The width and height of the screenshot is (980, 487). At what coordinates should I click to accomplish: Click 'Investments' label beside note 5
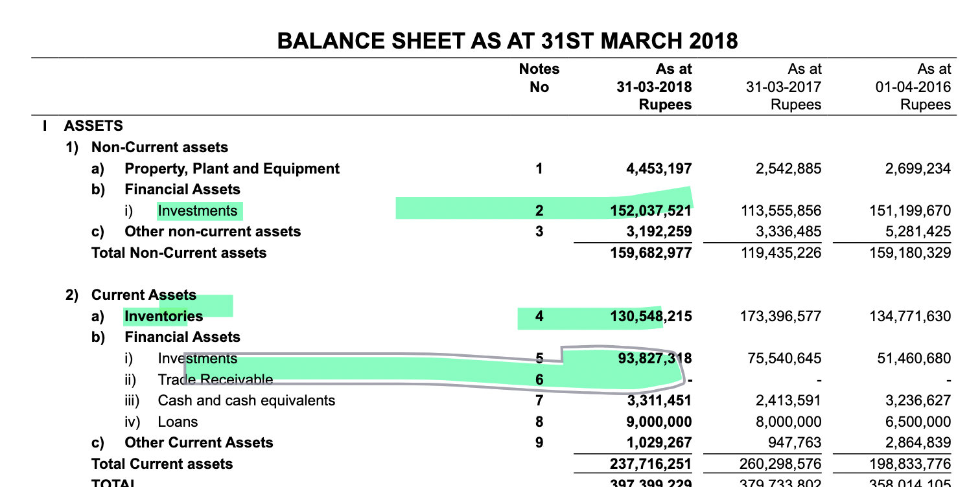pos(198,359)
